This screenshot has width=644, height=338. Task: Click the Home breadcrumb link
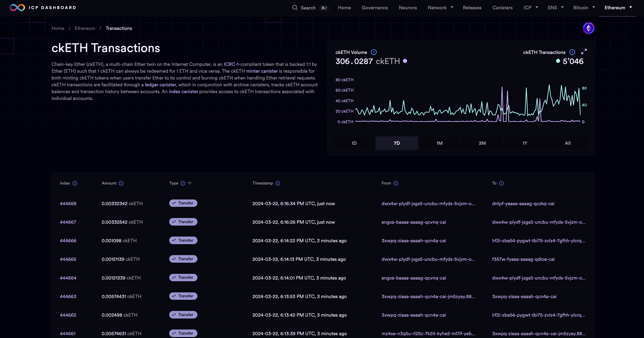pyautogui.click(x=58, y=28)
